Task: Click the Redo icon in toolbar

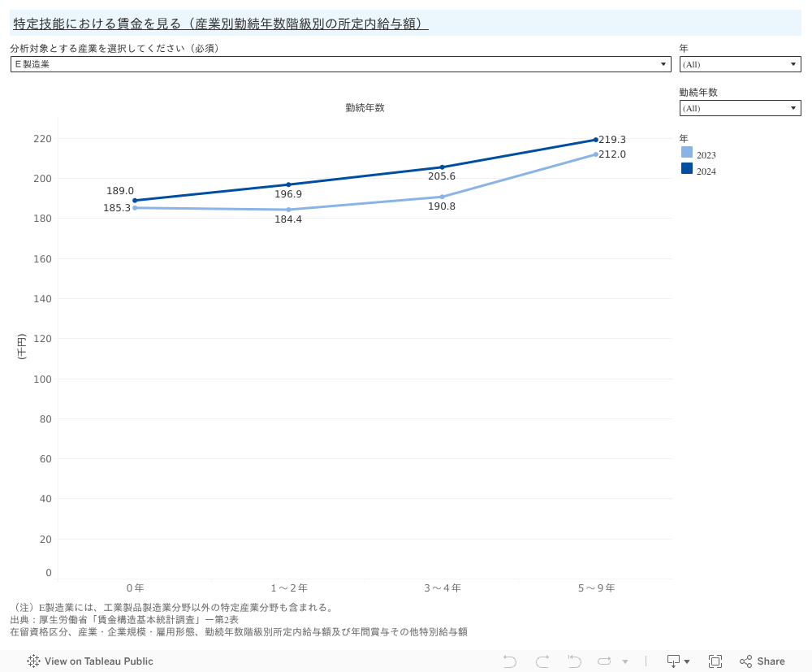Action: pyautogui.click(x=542, y=661)
